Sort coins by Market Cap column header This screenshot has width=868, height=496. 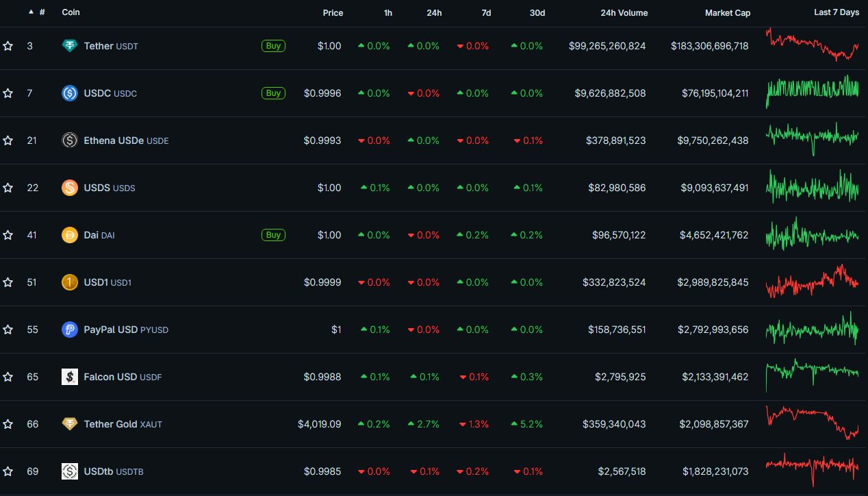[727, 12]
